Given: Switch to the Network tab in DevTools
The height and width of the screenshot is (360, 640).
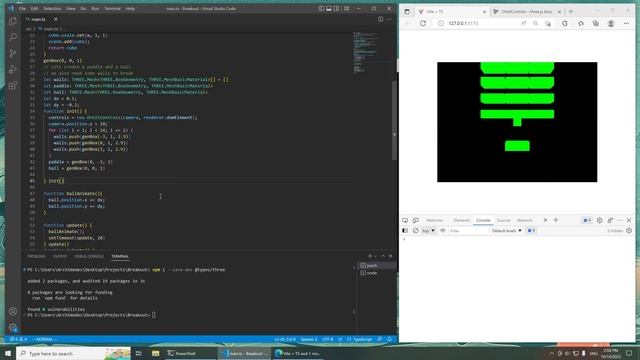Looking at the screenshot, I should coord(524,220).
